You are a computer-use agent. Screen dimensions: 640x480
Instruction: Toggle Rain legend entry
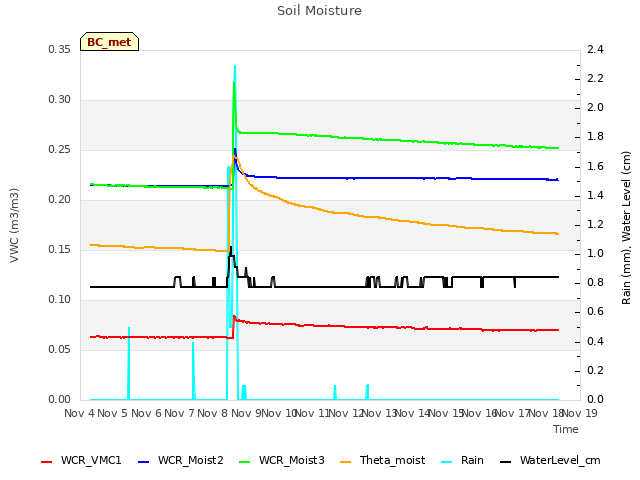click(462, 460)
